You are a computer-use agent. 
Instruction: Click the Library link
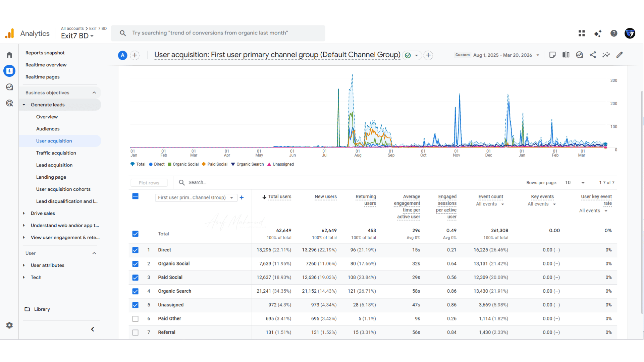tap(42, 309)
